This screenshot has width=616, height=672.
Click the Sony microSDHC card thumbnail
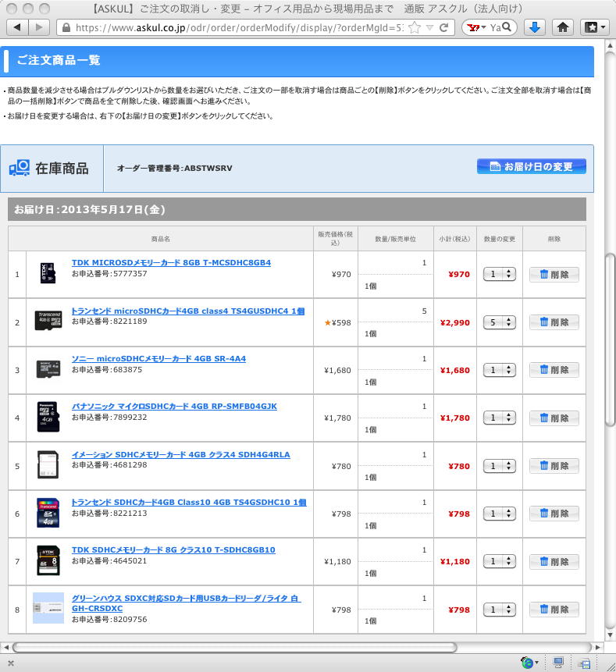tap(48, 368)
